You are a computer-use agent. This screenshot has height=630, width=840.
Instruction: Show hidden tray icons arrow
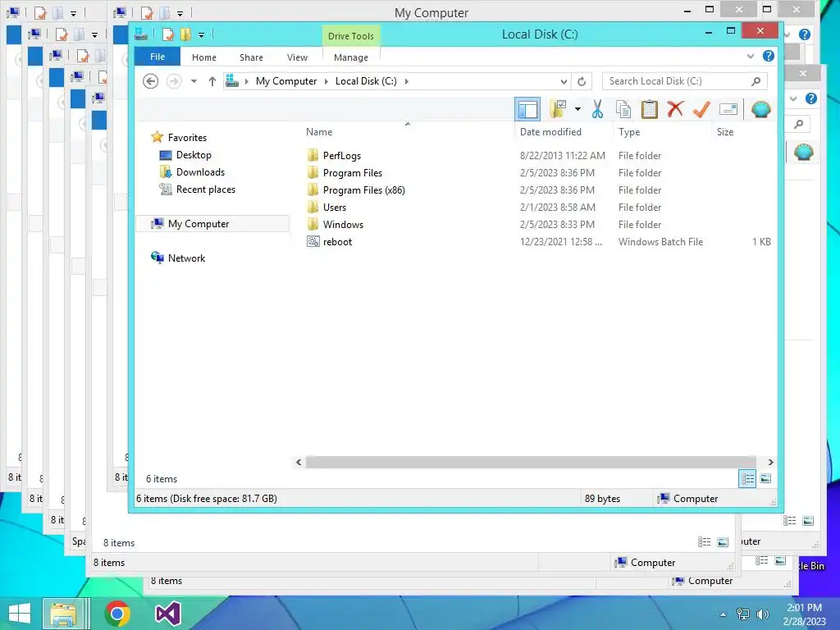[724, 614]
